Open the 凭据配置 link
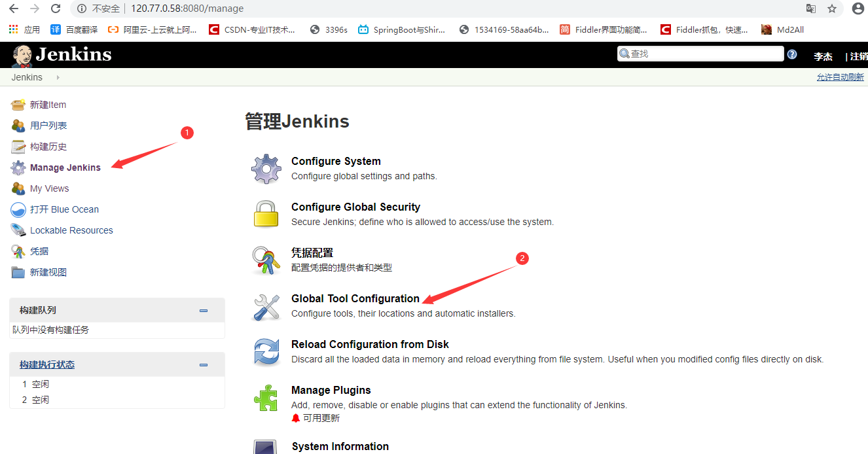 coord(312,253)
